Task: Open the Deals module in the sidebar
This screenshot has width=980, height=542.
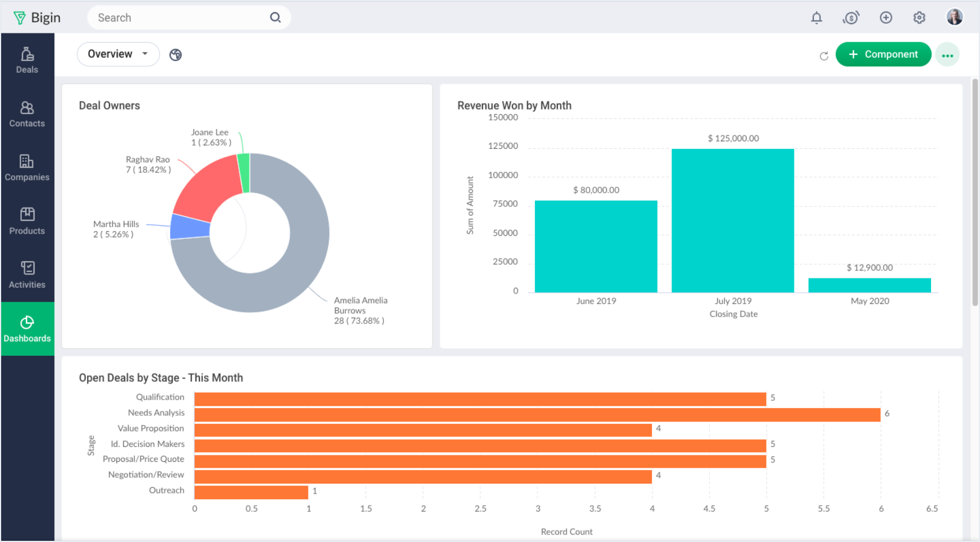Action: (27, 59)
